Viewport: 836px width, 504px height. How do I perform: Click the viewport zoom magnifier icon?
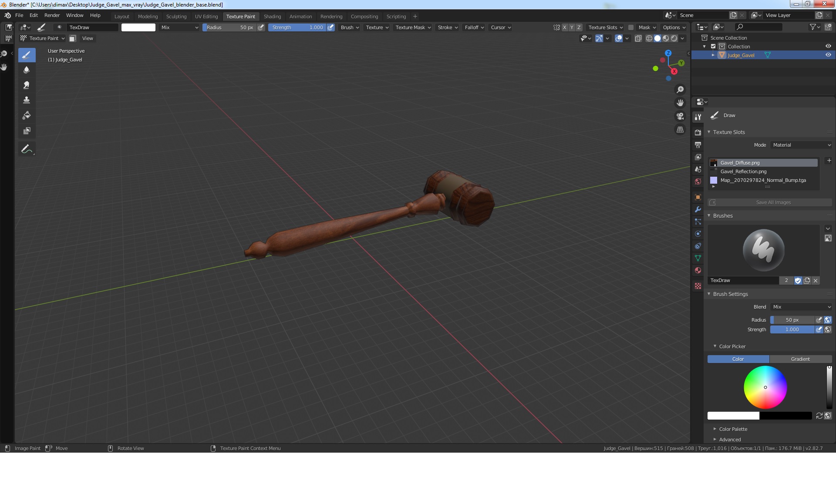click(x=680, y=90)
